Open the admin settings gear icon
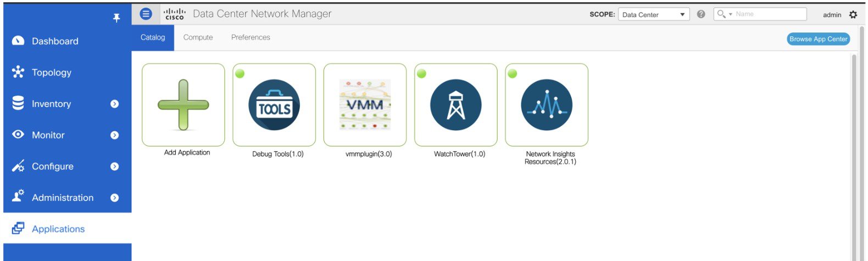The width and height of the screenshot is (868, 261). tap(853, 15)
